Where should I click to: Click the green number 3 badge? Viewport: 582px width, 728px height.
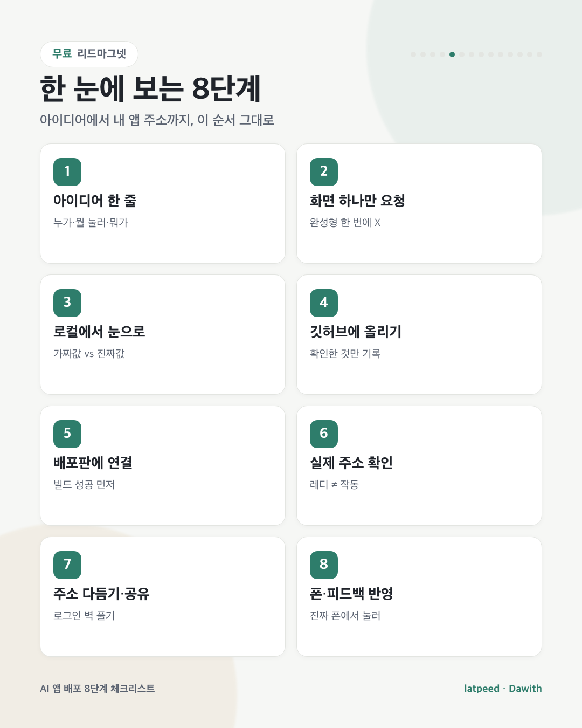67,303
